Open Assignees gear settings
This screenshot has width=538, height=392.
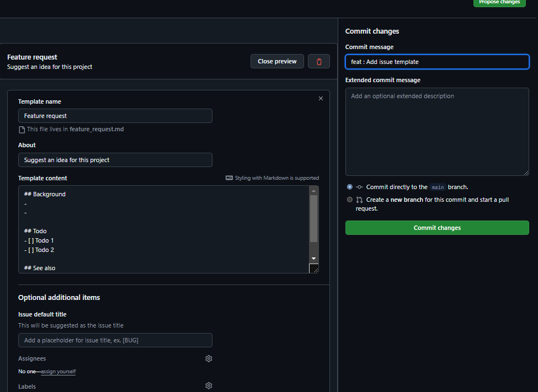(209, 358)
